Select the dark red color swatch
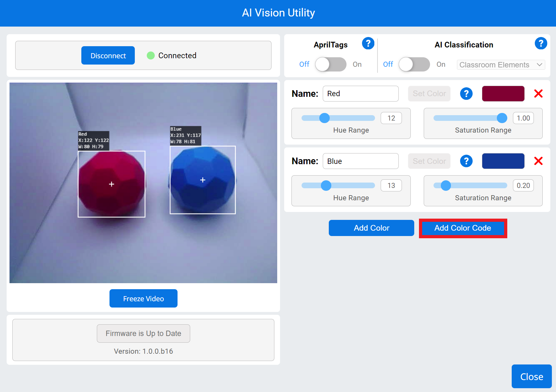The height and width of the screenshot is (392, 556). click(x=503, y=93)
